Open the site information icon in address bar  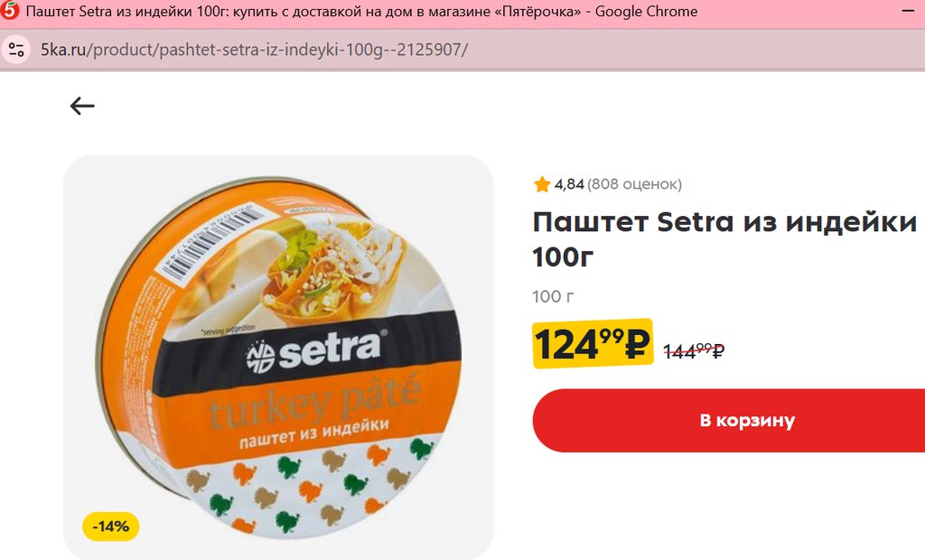point(16,50)
